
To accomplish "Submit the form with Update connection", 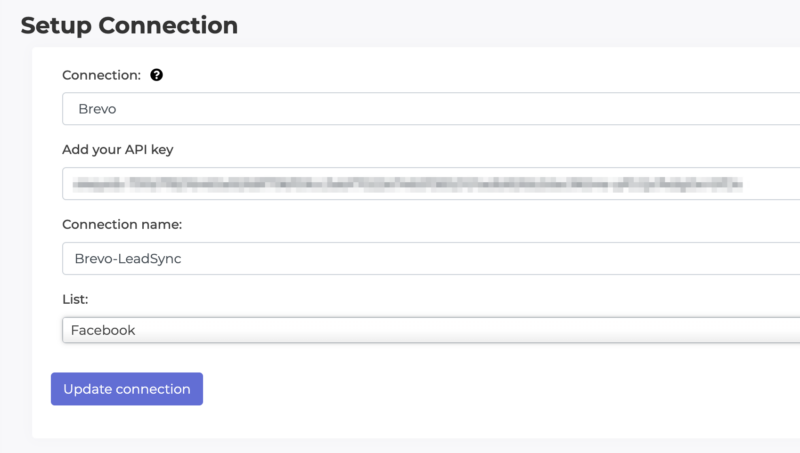I will (127, 389).
